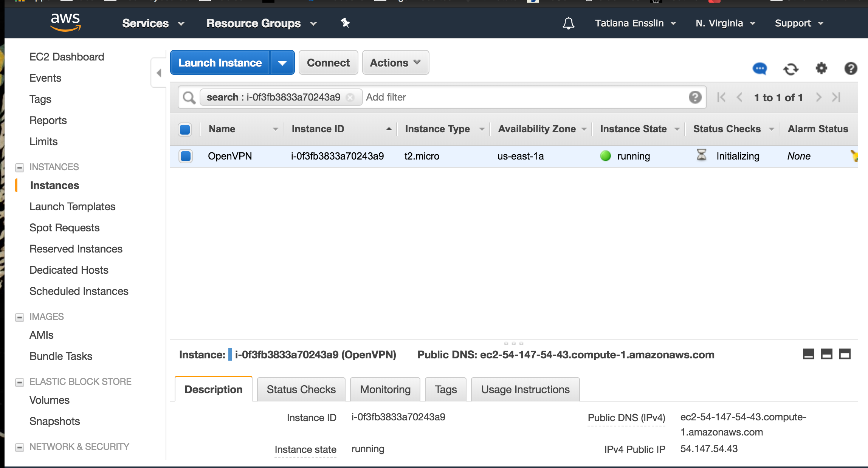Set details pane to half height
This screenshot has height=468, width=868.
pyautogui.click(x=827, y=354)
